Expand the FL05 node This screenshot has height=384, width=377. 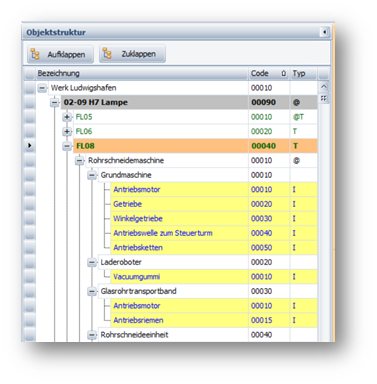point(67,117)
